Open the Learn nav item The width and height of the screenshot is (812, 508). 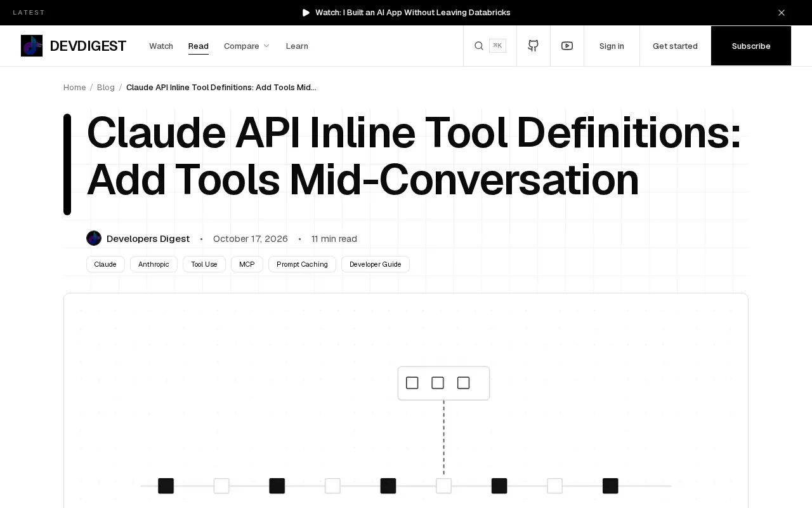tap(297, 46)
